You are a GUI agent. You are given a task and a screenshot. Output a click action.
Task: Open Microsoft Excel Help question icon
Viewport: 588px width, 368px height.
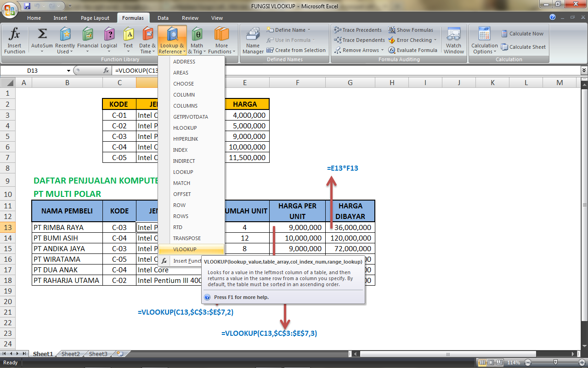click(553, 17)
